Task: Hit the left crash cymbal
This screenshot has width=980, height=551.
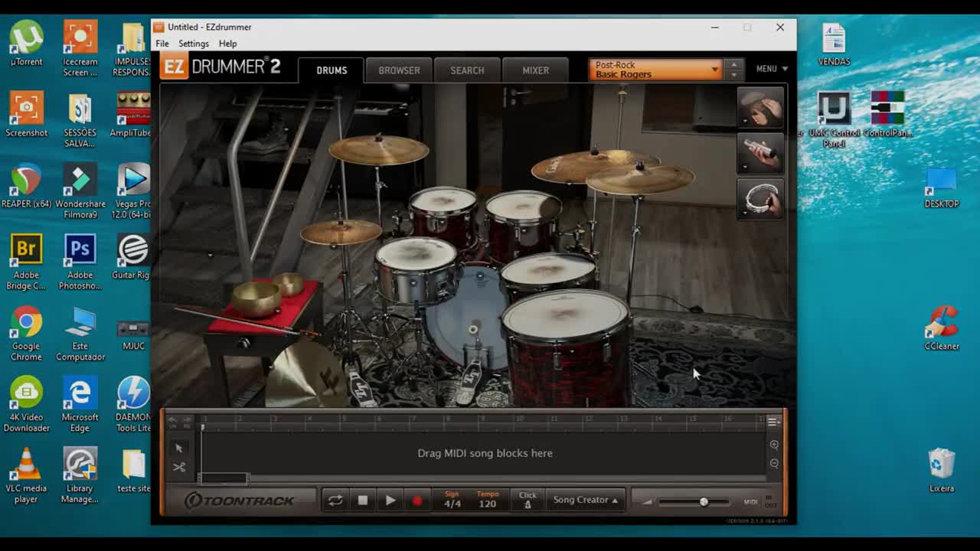Action: pos(378,150)
